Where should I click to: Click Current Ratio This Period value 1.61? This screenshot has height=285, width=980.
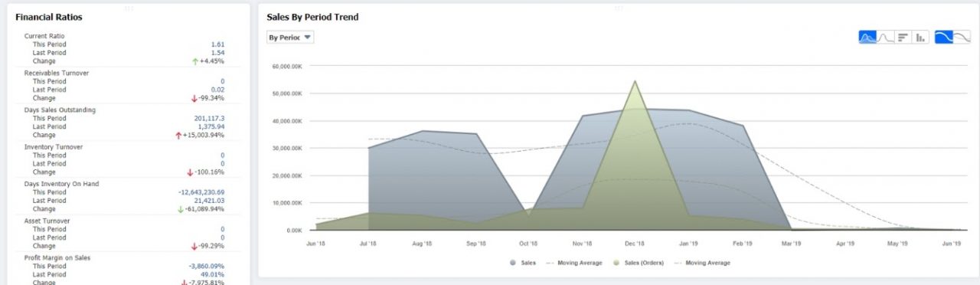pyautogui.click(x=217, y=44)
